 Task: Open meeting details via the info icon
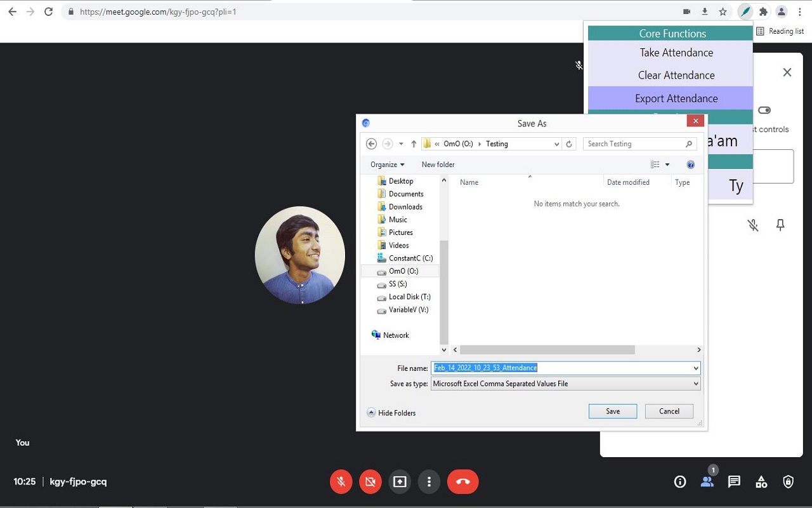pos(679,481)
